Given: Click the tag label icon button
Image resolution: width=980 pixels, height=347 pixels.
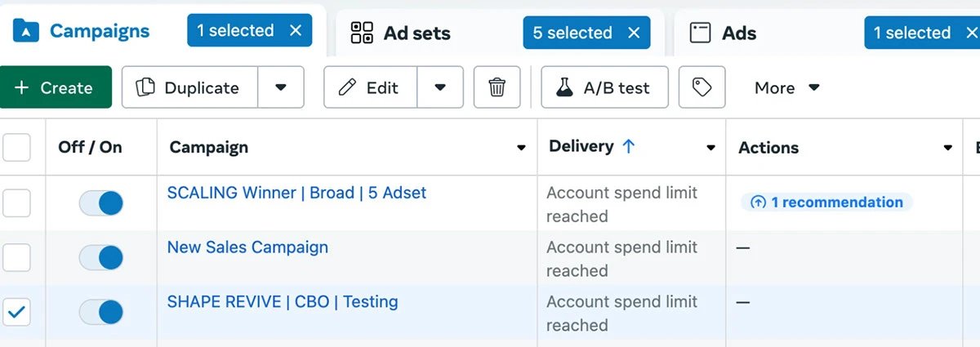Looking at the screenshot, I should click(x=702, y=87).
